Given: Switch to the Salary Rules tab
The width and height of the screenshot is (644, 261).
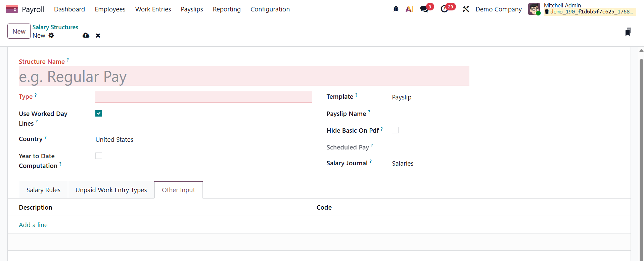Looking at the screenshot, I should pyautogui.click(x=44, y=190).
